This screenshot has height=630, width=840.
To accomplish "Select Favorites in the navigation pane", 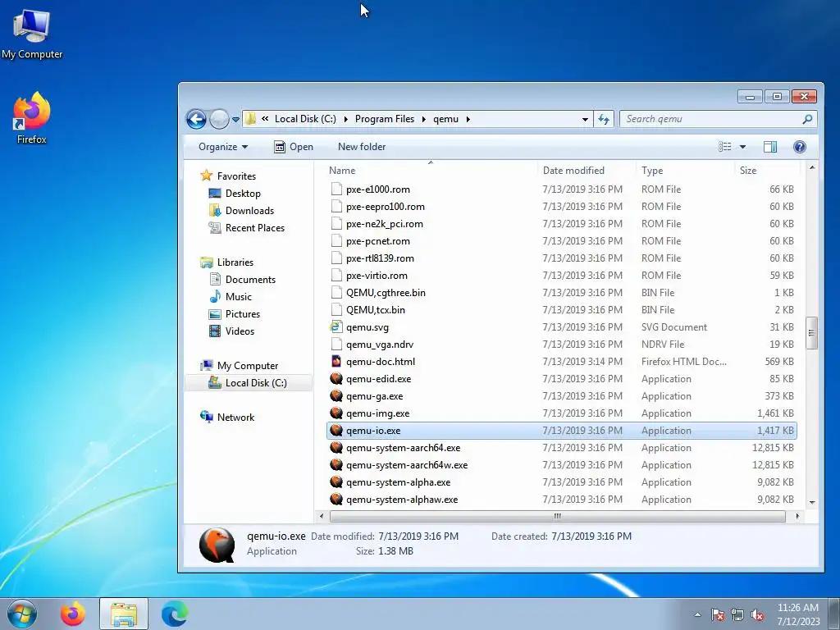I will pyautogui.click(x=236, y=176).
